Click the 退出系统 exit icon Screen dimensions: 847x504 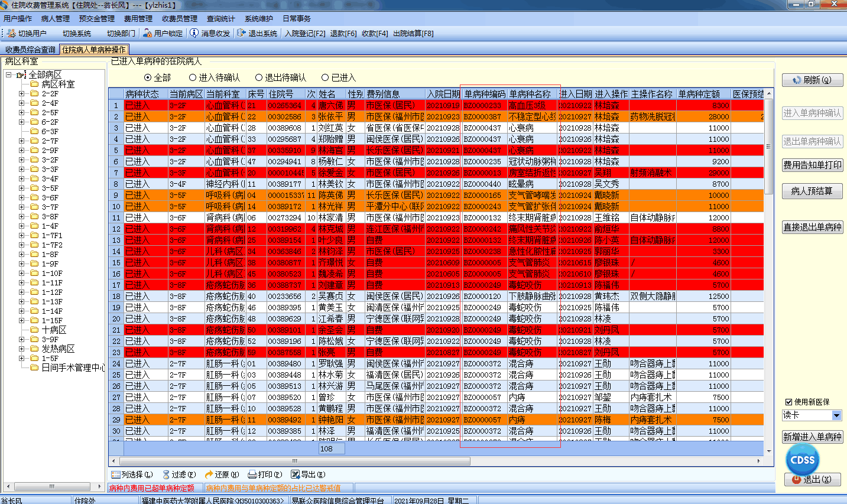coord(241,33)
